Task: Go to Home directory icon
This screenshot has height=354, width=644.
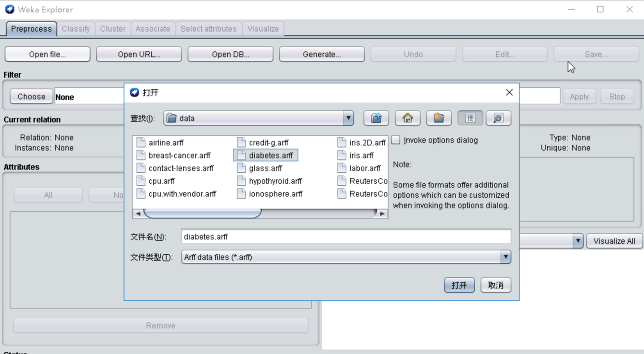Action: [407, 118]
